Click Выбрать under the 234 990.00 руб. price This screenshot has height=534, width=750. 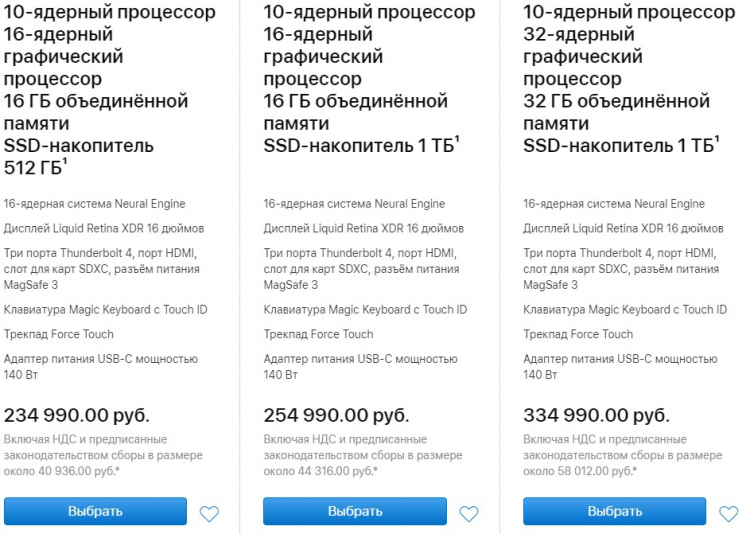tap(95, 511)
